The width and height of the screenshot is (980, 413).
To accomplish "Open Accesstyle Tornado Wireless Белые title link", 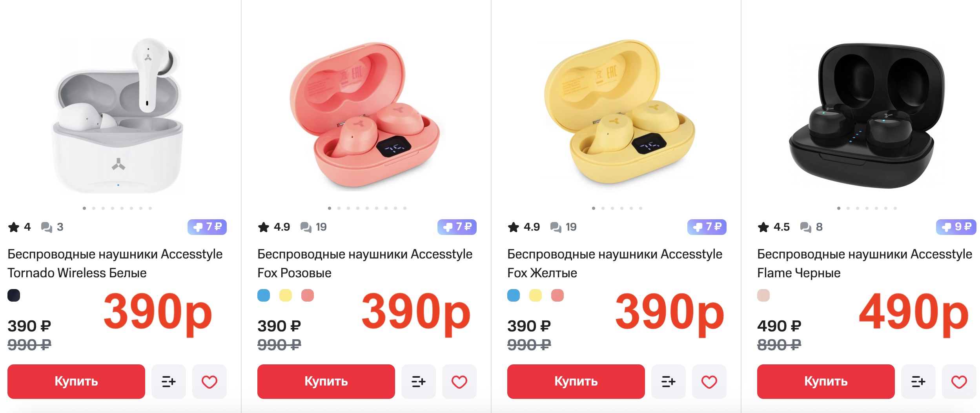I will 115,263.
